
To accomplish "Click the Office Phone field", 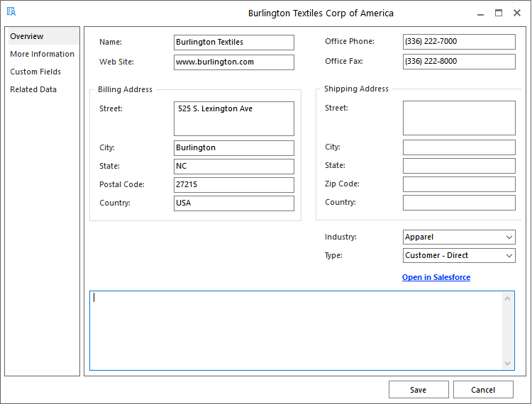I will 458,42.
